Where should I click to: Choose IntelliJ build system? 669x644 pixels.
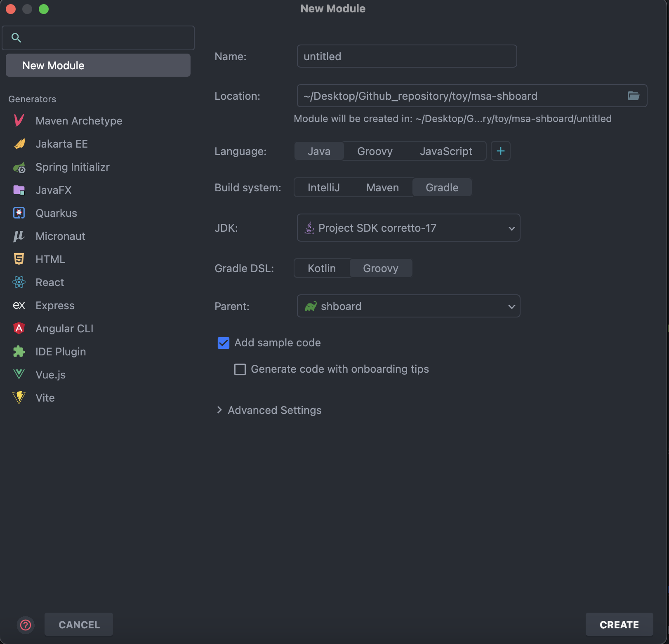[x=323, y=188]
